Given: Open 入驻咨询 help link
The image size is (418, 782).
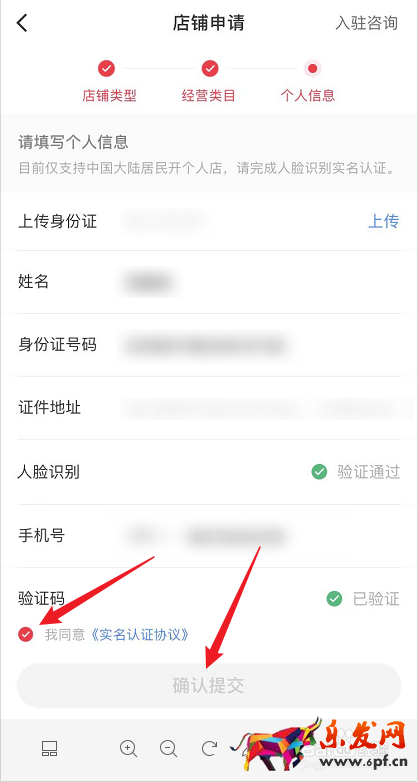Looking at the screenshot, I should point(367,23).
